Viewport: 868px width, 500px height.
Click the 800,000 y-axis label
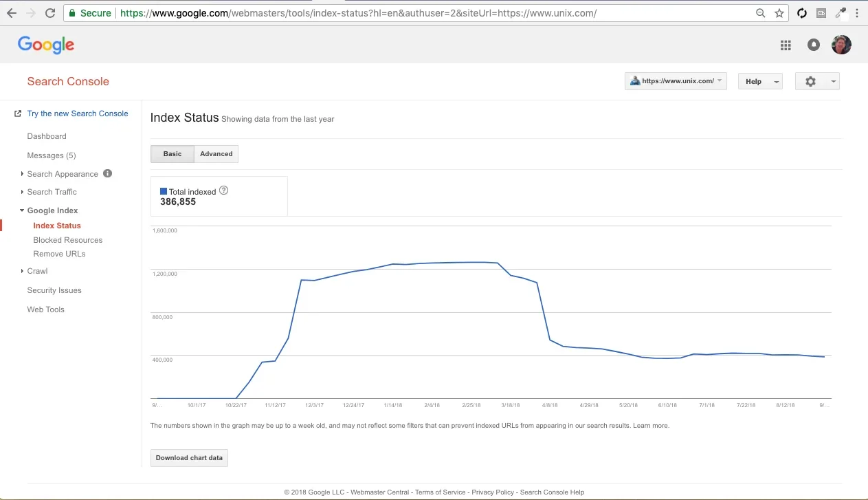tap(162, 317)
